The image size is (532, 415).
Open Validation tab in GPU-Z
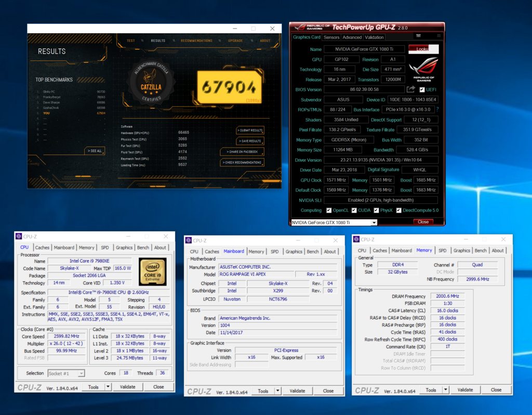click(374, 37)
